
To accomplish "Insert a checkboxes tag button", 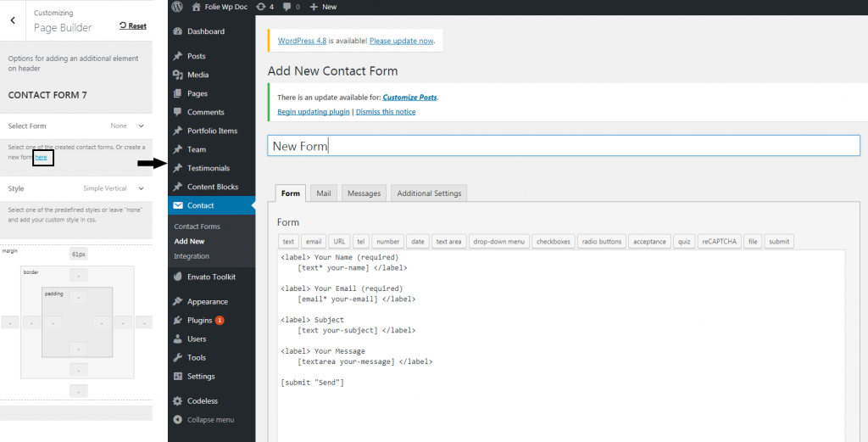I will click(x=554, y=242).
